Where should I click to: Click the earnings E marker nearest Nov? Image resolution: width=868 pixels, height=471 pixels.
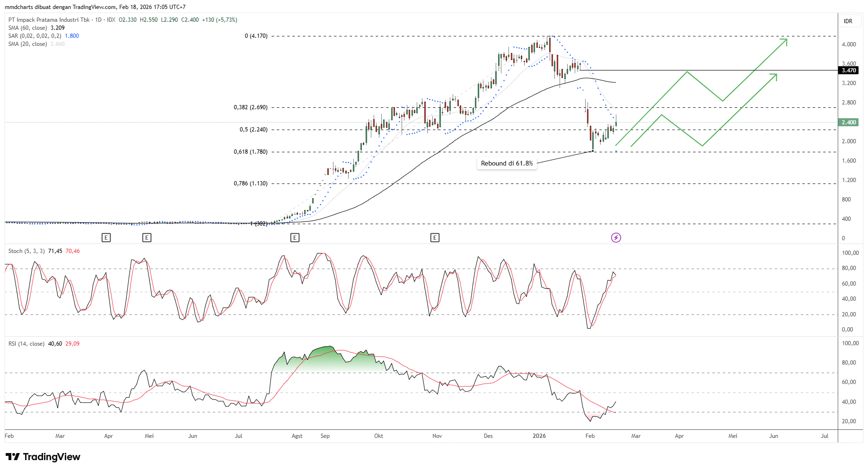coord(435,237)
